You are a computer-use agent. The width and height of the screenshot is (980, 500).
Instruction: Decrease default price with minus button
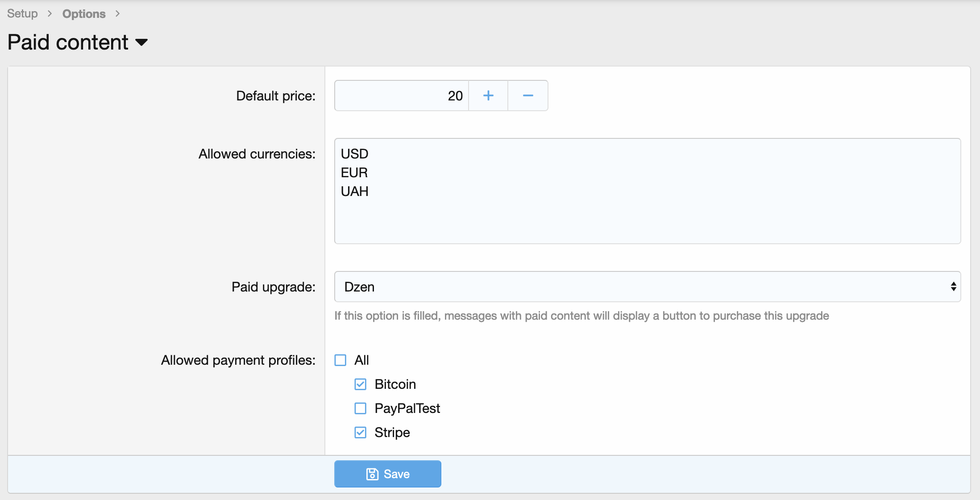(528, 96)
